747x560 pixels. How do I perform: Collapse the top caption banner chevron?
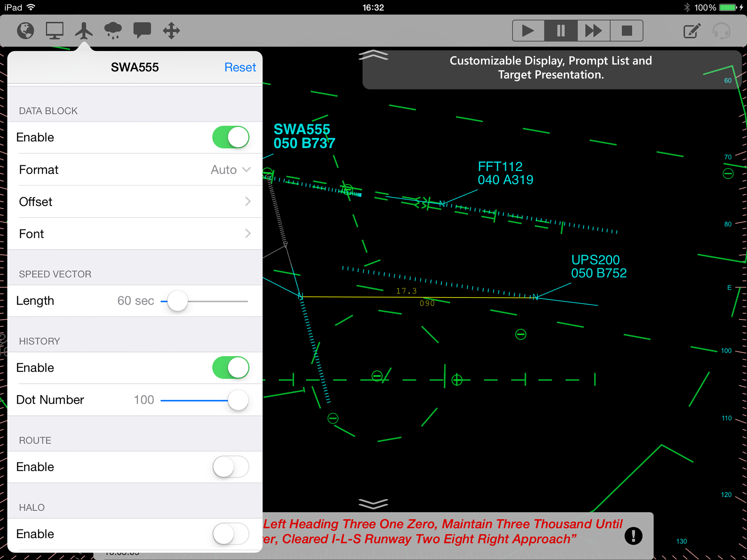pyautogui.click(x=373, y=55)
